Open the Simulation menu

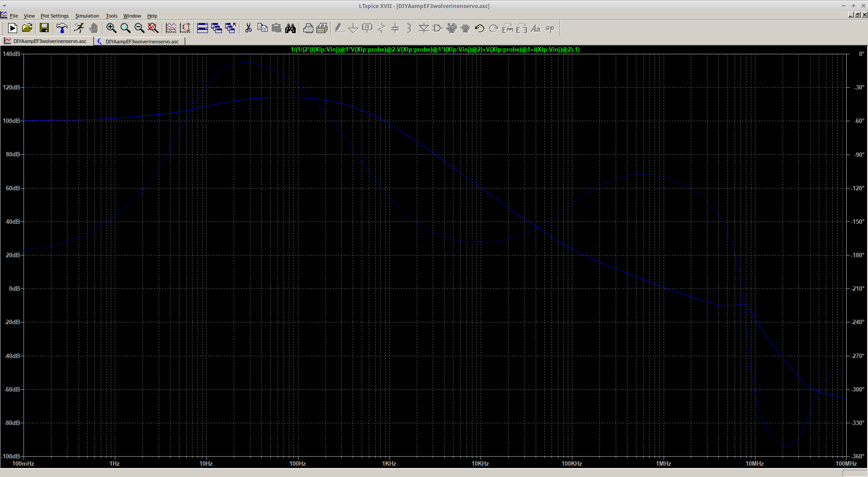click(x=87, y=16)
